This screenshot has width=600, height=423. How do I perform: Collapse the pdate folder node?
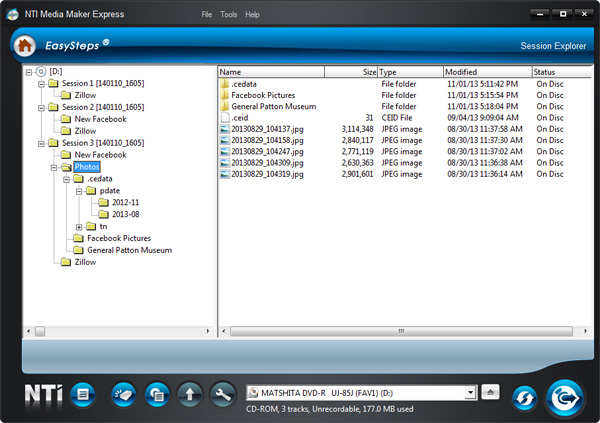pos(79,191)
